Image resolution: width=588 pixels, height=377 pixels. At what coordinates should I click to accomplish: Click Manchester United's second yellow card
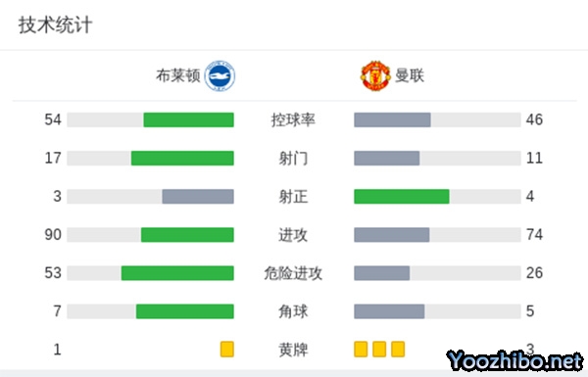pos(379,350)
